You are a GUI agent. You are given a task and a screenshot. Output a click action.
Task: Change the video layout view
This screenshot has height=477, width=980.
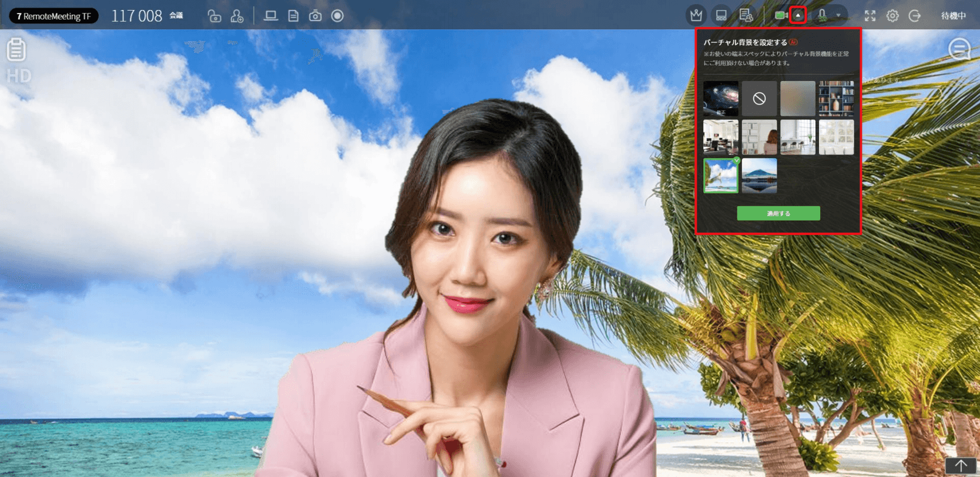(x=721, y=16)
